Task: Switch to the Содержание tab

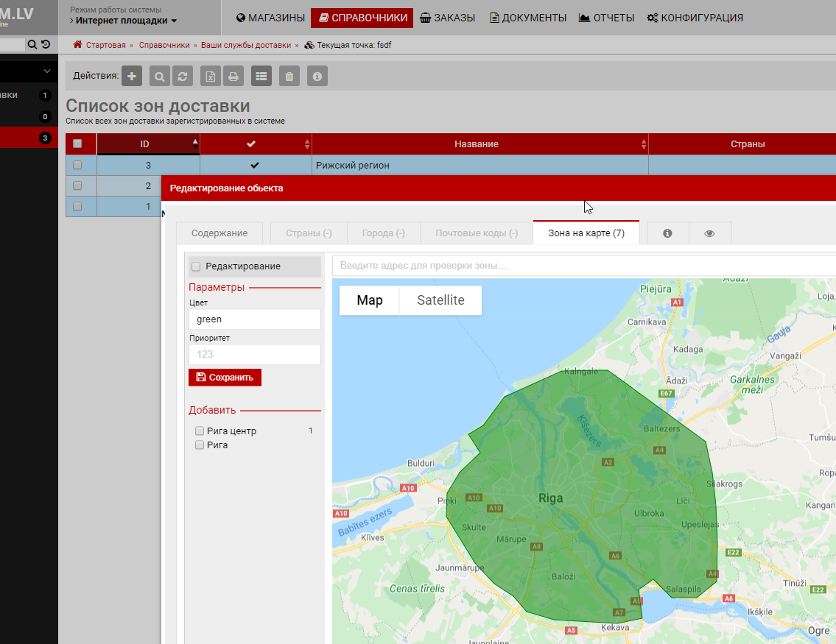Action: click(219, 233)
